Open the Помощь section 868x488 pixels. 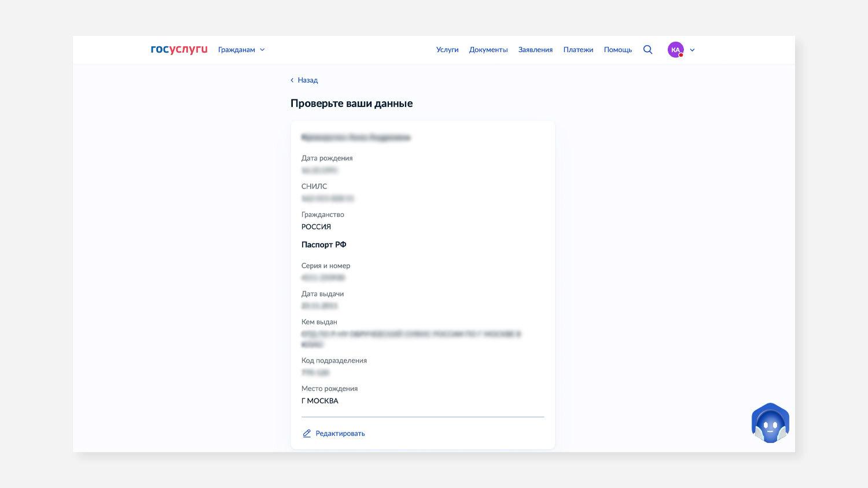pos(617,50)
